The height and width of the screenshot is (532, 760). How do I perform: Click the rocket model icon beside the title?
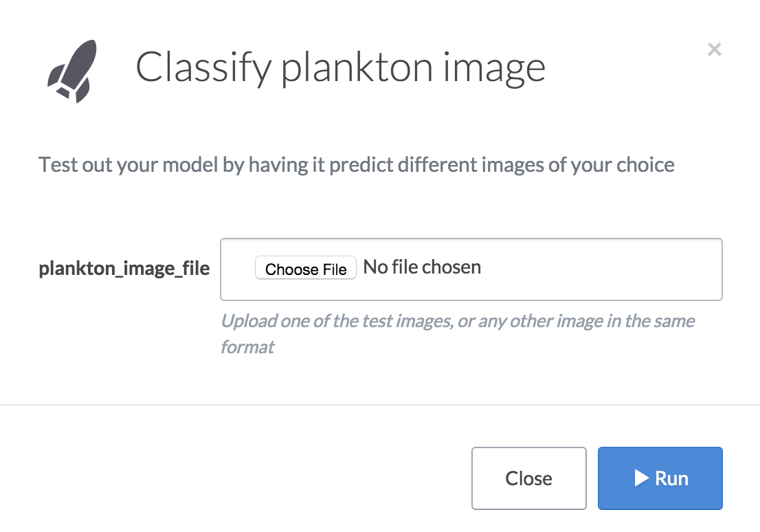pyautogui.click(x=72, y=69)
